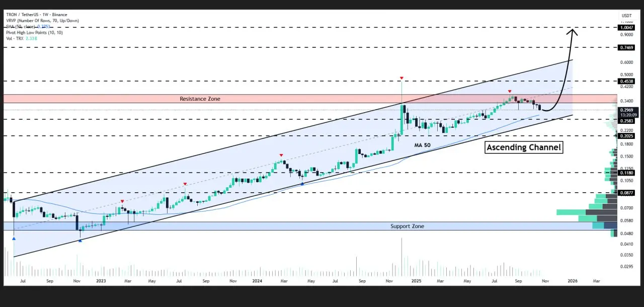This screenshot has height=307, width=644.
Task: Select the TRON / TetherUS 1W Binance legend title
Action: coord(36,15)
